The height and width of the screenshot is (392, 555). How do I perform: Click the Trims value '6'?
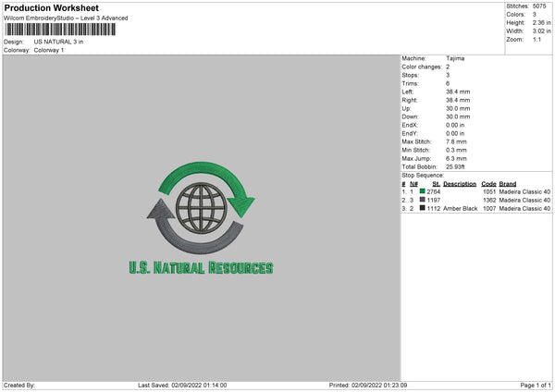click(x=448, y=83)
